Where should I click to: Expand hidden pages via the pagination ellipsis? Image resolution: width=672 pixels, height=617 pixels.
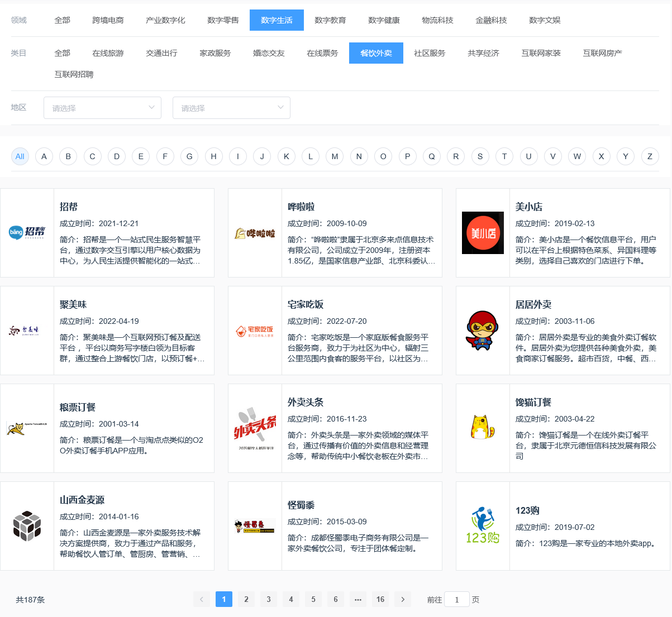(x=358, y=599)
